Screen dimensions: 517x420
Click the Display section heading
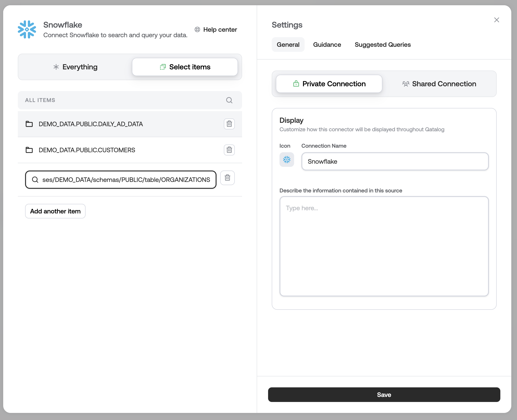coord(291,121)
